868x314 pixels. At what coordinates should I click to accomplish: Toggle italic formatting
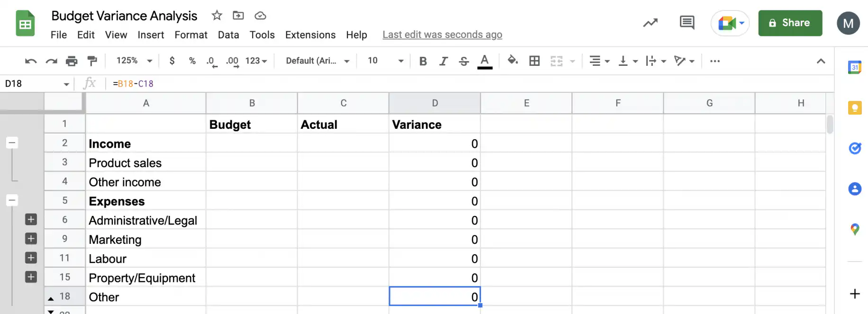tap(443, 61)
